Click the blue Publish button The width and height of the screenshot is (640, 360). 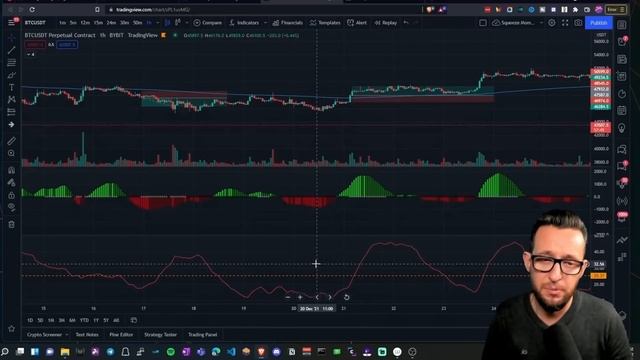[x=599, y=23]
